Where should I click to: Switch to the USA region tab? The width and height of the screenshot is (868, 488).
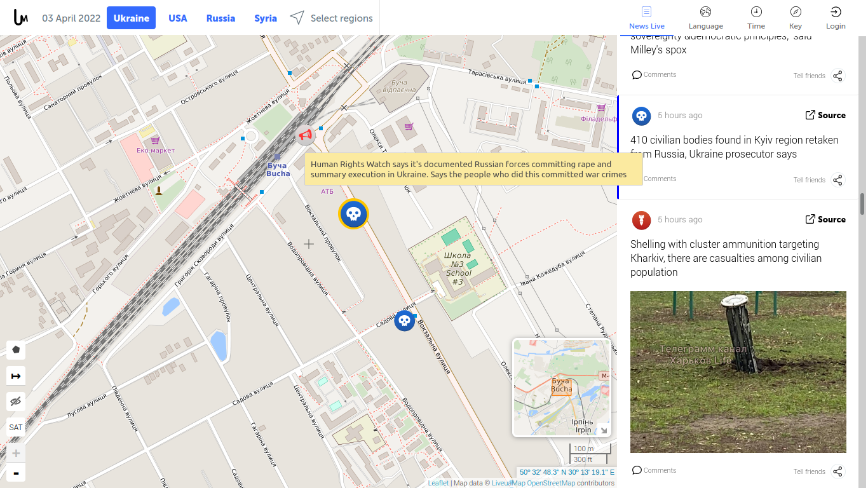coord(178,18)
